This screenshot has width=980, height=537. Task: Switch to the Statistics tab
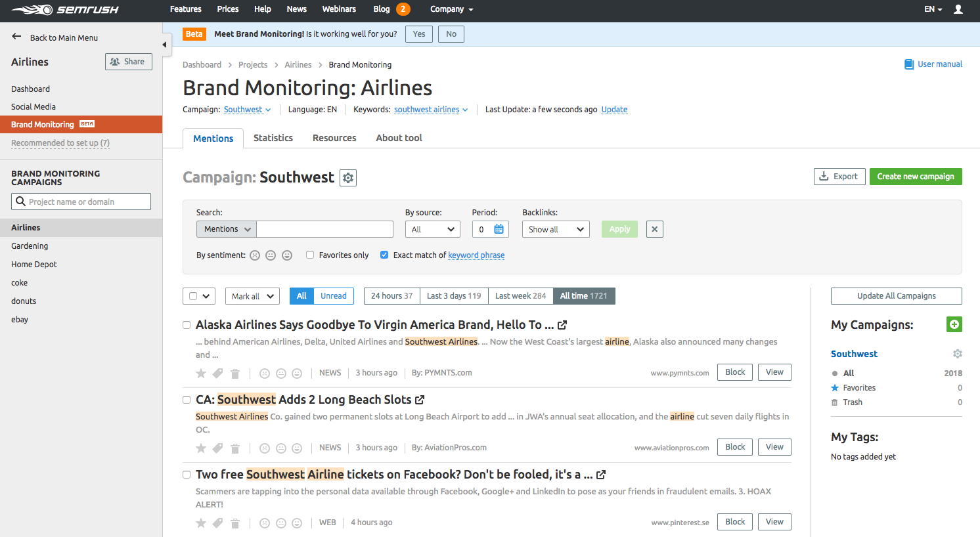(273, 138)
